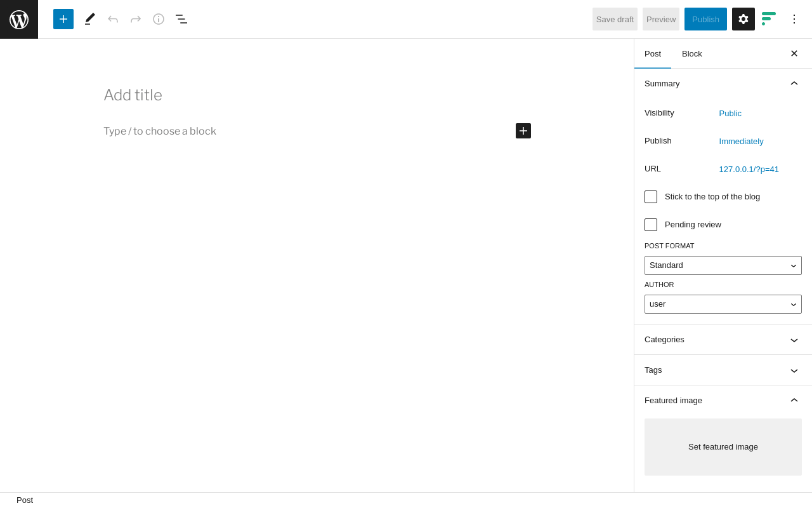Click the Save draft button
Image resolution: width=812 pixels, height=508 pixels.
click(x=615, y=19)
